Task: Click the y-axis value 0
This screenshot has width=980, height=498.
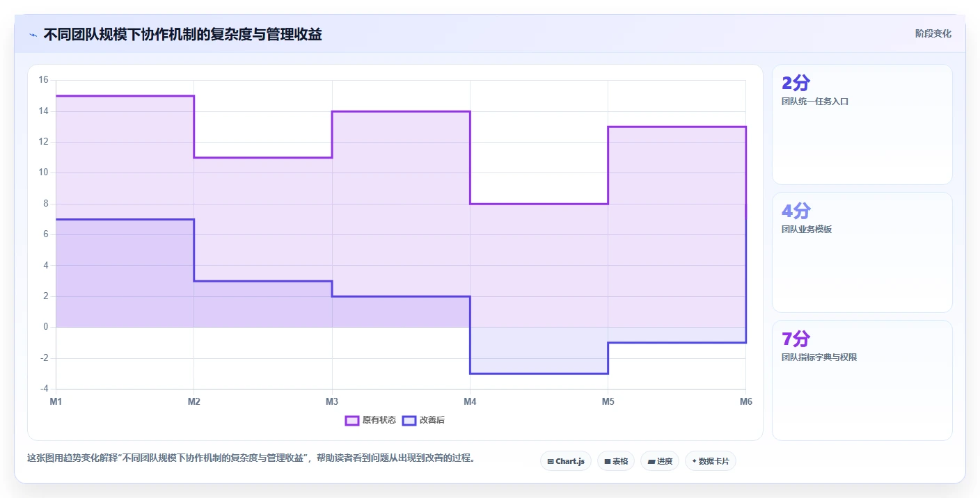Action: coord(45,327)
